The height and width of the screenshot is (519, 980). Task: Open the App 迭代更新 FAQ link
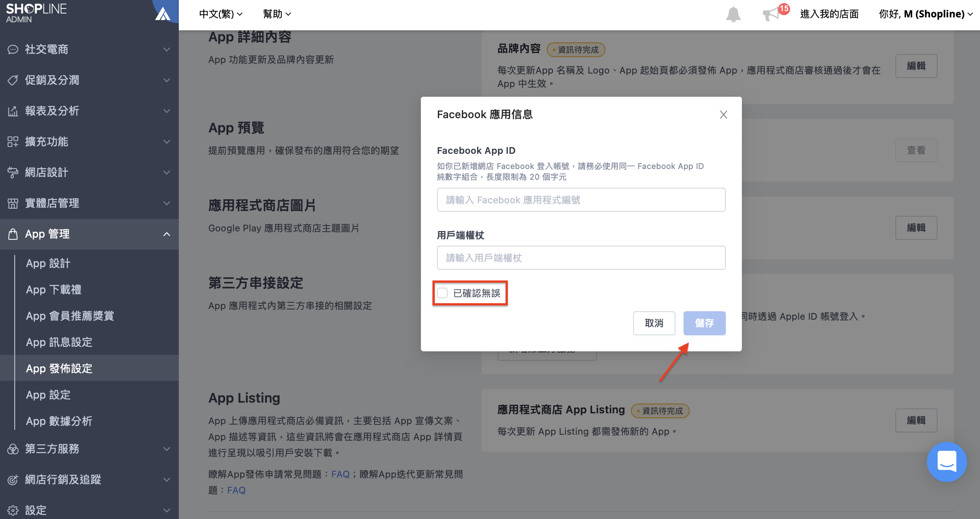236,490
